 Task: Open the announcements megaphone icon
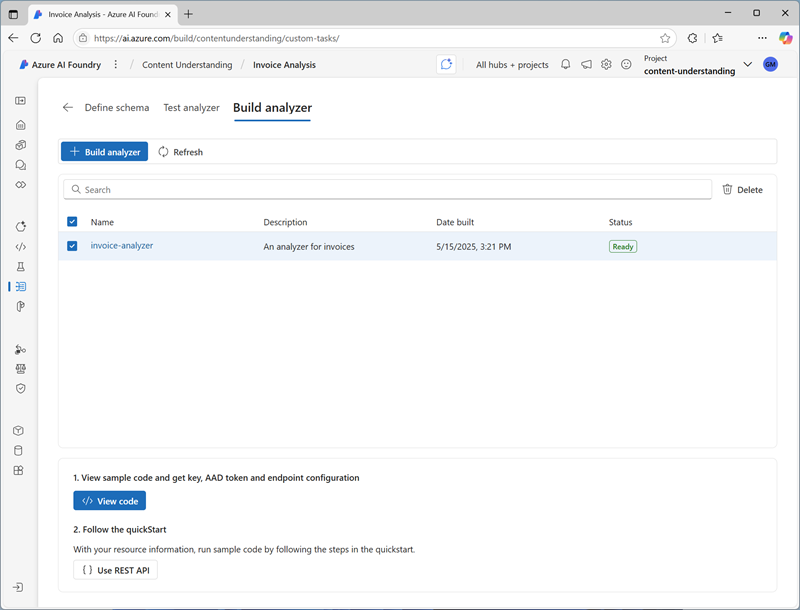586,64
